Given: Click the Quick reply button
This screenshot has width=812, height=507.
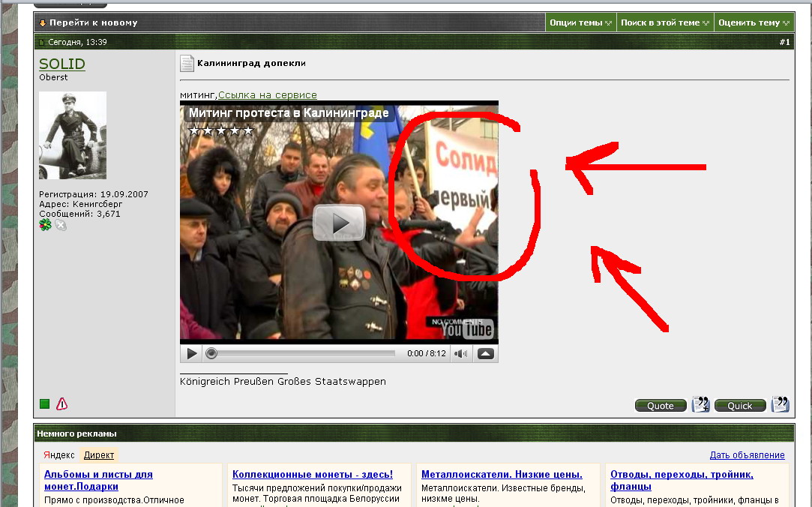Looking at the screenshot, I should [x=739, y=406].
